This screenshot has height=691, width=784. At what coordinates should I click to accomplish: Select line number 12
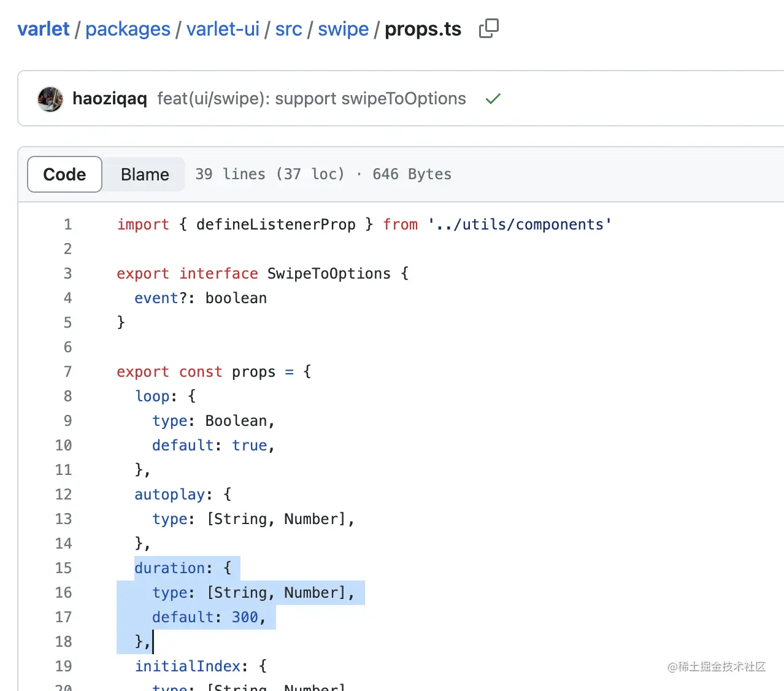(63, 495)
